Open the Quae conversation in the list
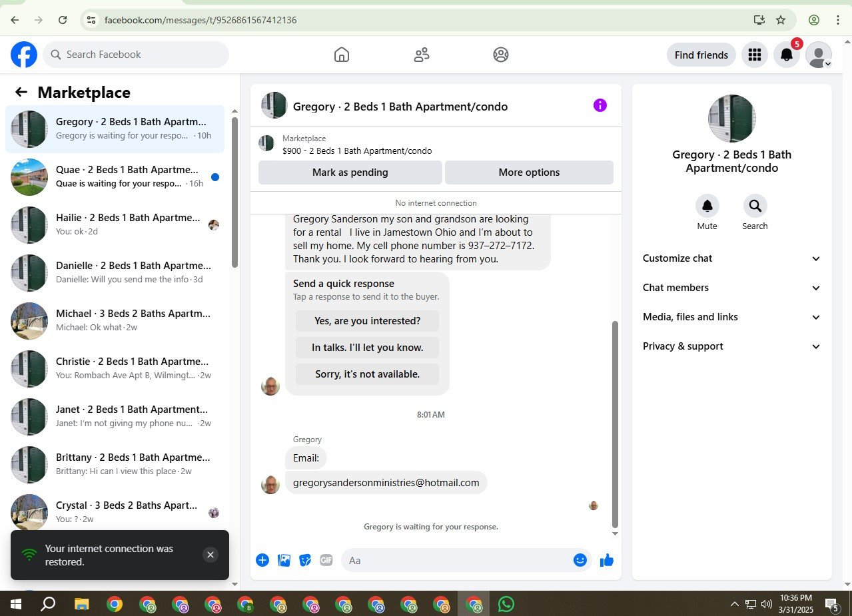This screenshot has width=852, height=616. (x=115, y=177)
